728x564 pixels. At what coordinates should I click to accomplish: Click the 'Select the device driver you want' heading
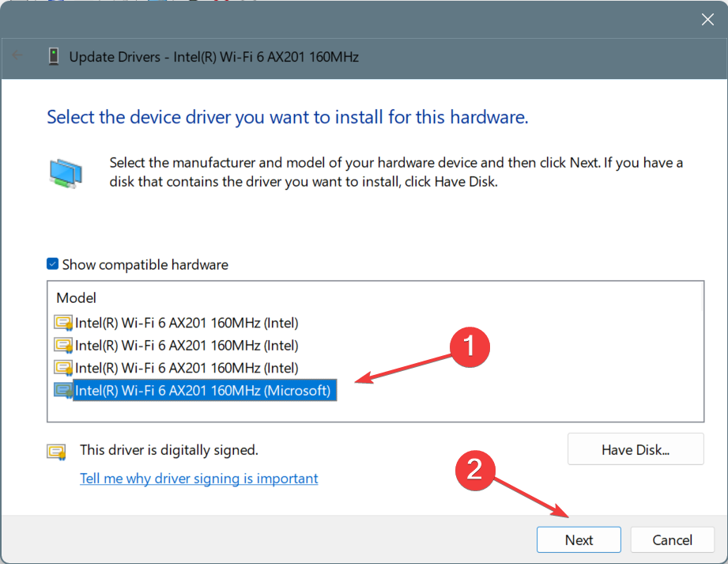point(288,117)
